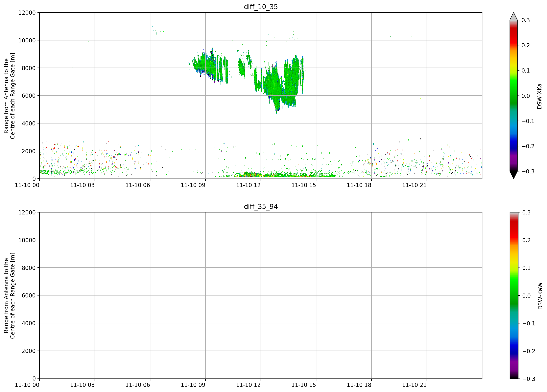547x392 pixels.
Task: Click the 0.3 tick on DSW-KaW colorbar
Action: coord(527,212)
